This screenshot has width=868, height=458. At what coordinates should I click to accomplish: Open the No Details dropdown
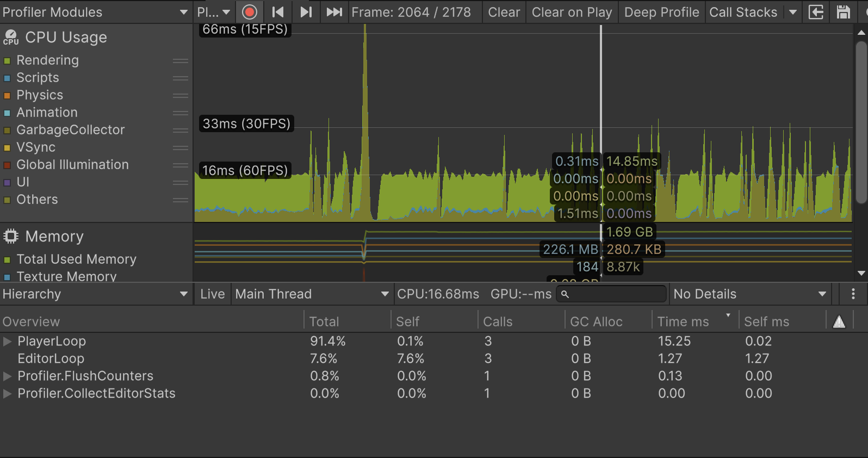pyautogui.click(x=749, y=294)
